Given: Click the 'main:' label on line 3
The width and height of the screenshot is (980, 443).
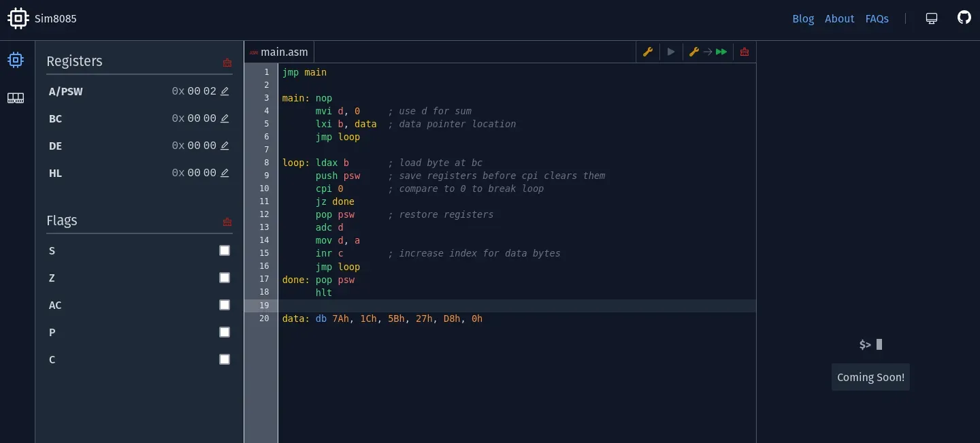Looking at the screenshot, I should [x=296, y=98].
